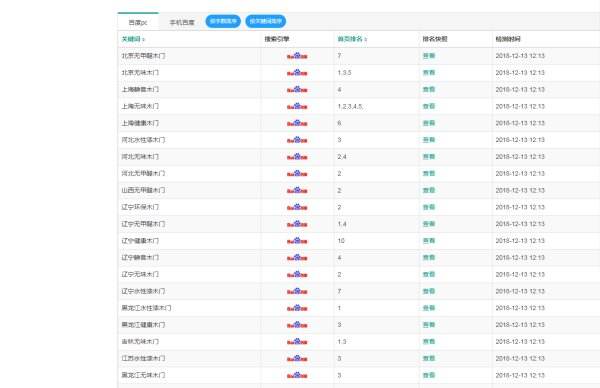Switch to the 手机百度 tab
Screen dimensions: 600x388
click(x=182, y=23)
